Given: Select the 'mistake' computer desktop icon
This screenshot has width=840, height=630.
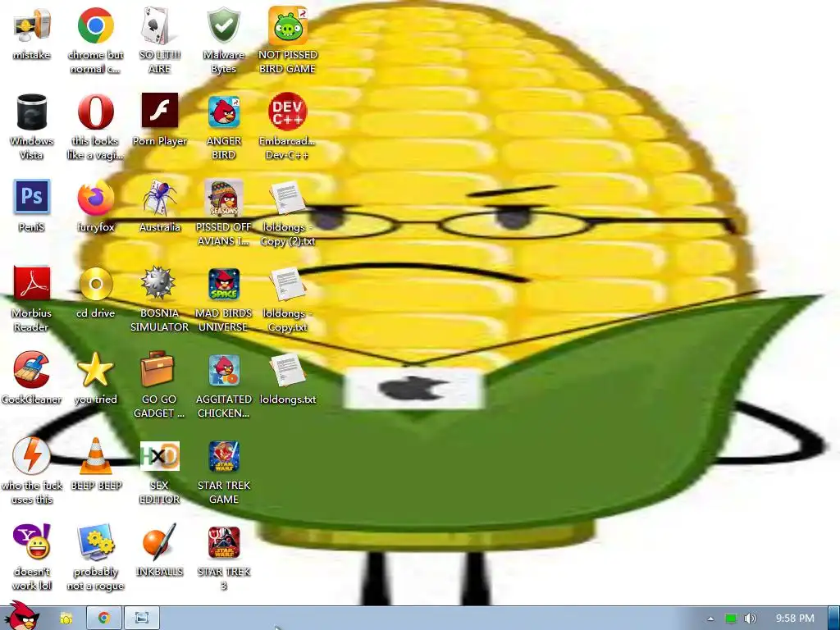Looking at the screenshot, I should pyautogui.click(x=32, y=25).
